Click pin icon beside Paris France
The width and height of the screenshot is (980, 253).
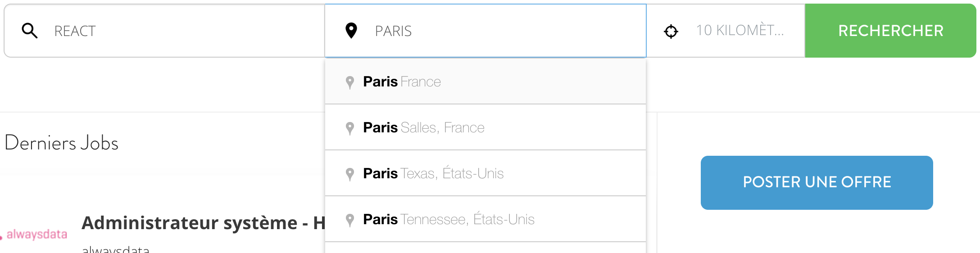coord(349,82)
